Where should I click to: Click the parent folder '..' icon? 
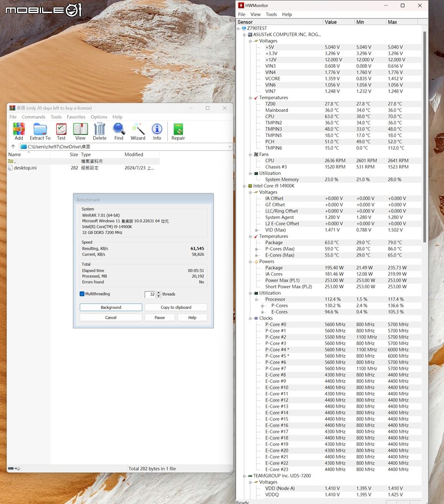pos(11,161)
